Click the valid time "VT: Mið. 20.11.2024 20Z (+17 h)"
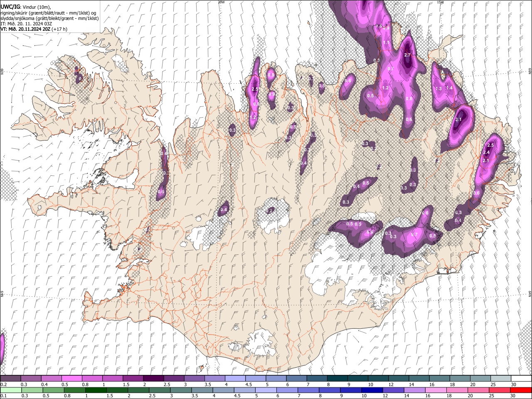Image resolution: width=532 pixels, height=399 pixels. [34, 29]
